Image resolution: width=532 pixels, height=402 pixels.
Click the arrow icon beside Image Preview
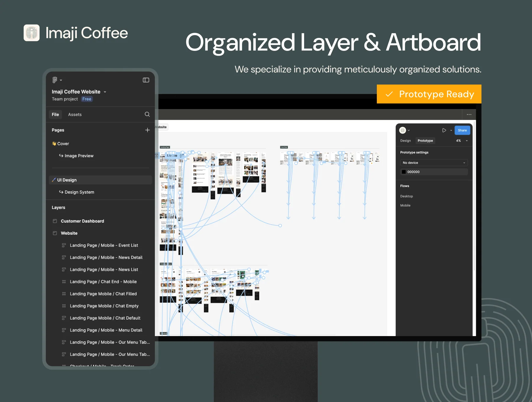pyautogui.click(x=61, y=156)
